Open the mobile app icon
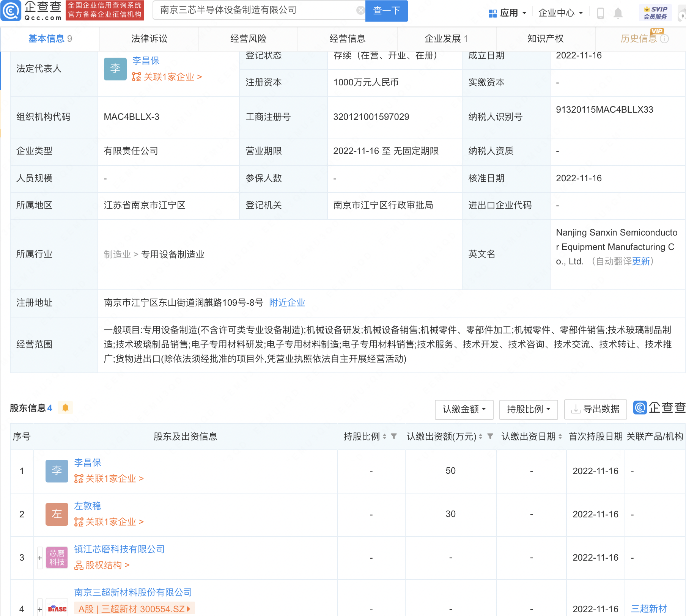Image resolution: width=686 pixels, height=616 pixels. click(x=600, y=13)
